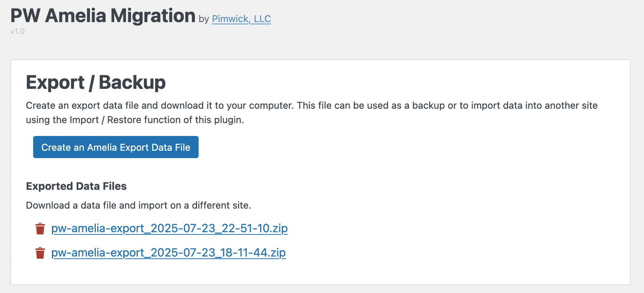Click the 'using the Import / Restore function' line

(135, 120)
